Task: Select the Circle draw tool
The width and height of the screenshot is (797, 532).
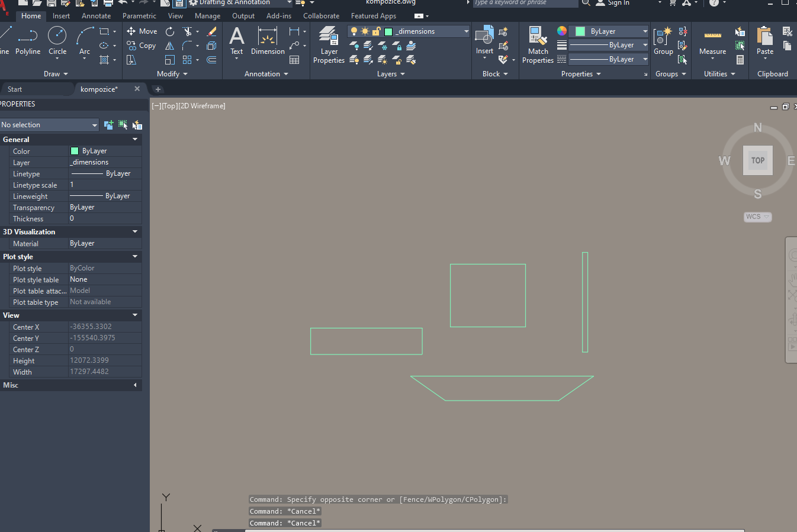Action: tap(57, 41)
